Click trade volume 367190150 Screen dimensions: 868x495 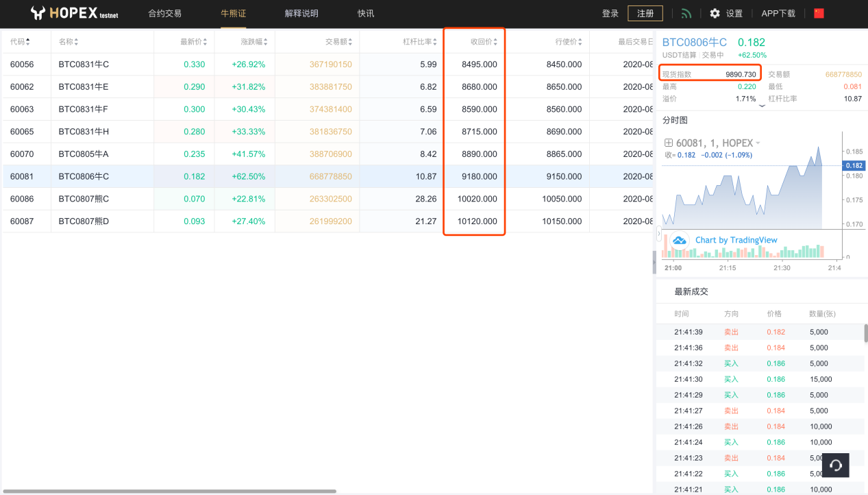331,64
